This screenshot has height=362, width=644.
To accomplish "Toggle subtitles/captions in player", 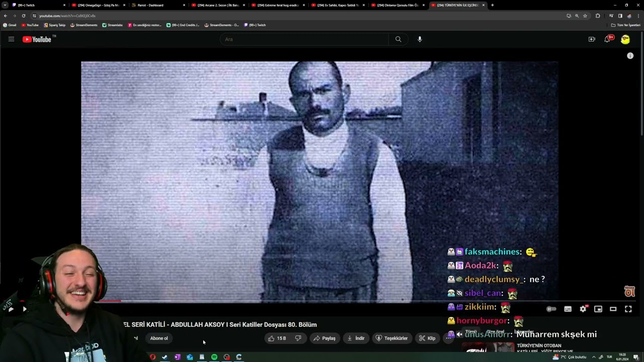I will [x=568, y=309].
